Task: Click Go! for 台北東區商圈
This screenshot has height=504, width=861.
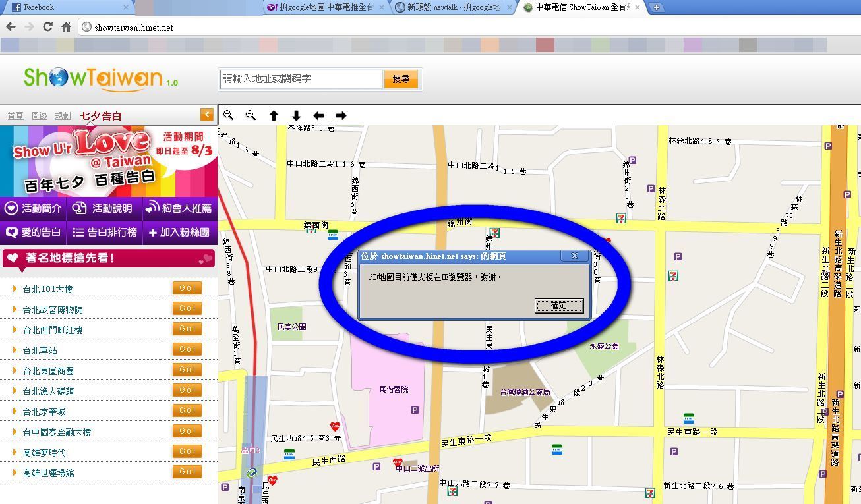Action: (187, 370)
